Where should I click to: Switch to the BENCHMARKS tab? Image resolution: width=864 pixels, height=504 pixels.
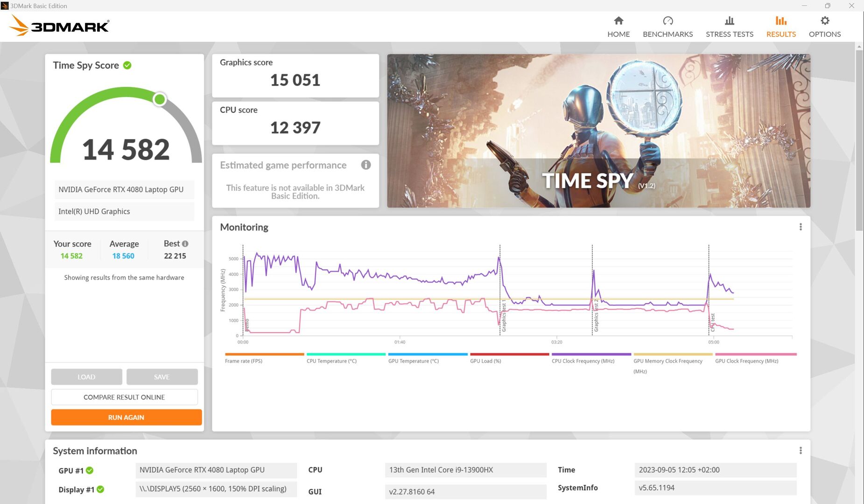[x=668, y=27]
